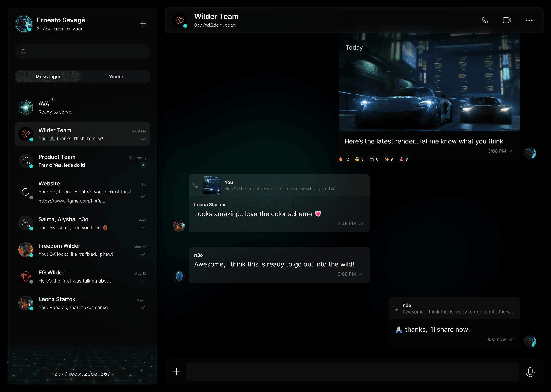Toggle the sparkles reaction with 9 count
The width and height of the screenshot is (551, 392).
388,159
